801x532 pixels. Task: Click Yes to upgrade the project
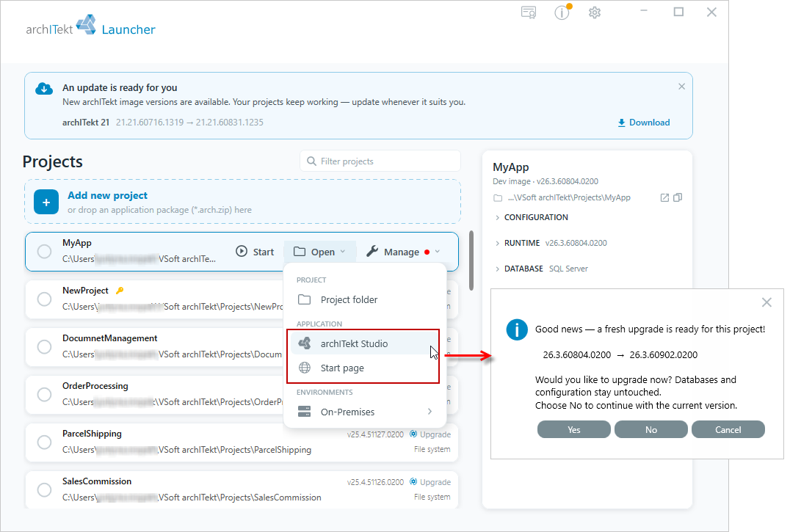point(573,429)
